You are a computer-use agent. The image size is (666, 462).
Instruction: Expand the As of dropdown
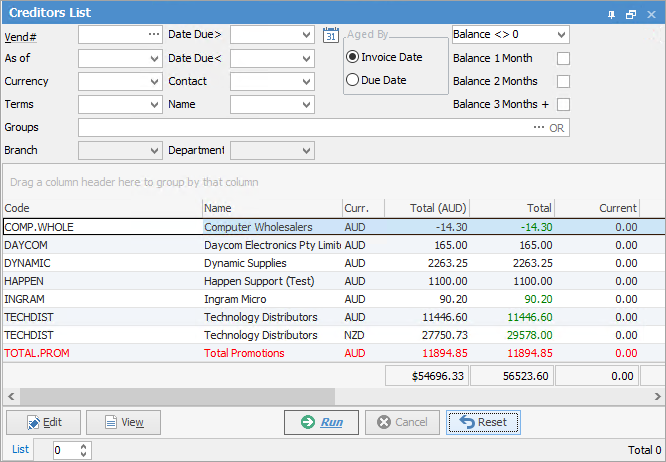tap(155, 59)
